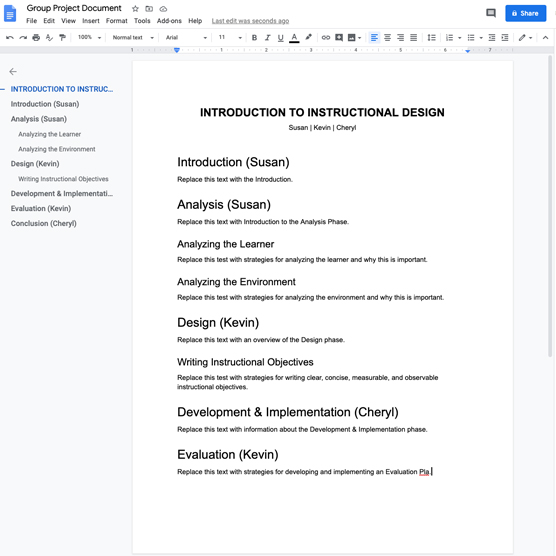Jump to Conclusion (Cheryl) in the outline
Viewport: 556px width, 556px height.
tap(44, 223)
